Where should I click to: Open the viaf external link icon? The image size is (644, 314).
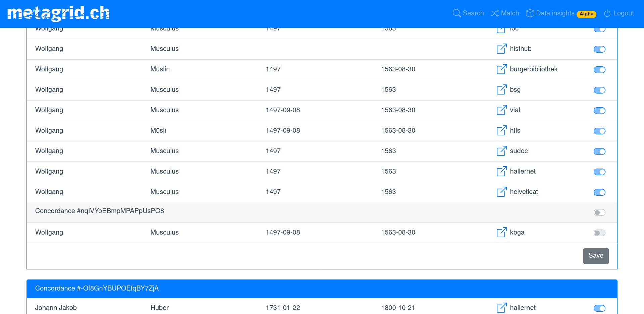[501, 110]
